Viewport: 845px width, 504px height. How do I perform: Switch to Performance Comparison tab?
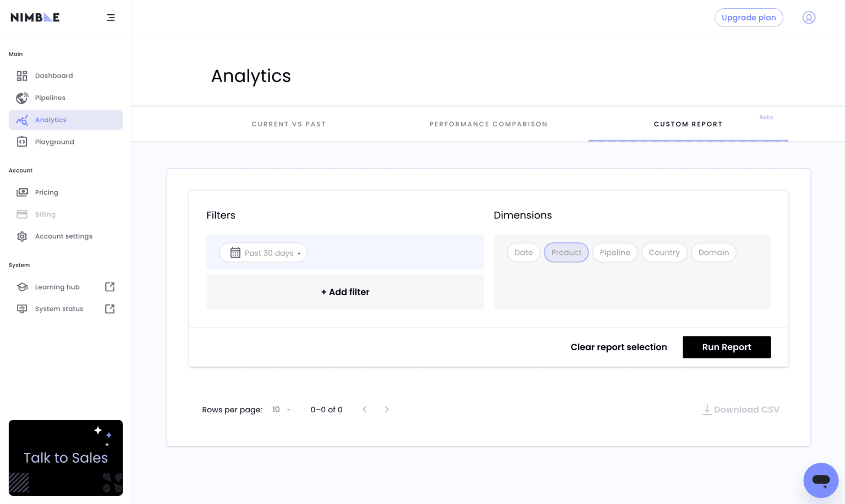(x=489, y=124)
